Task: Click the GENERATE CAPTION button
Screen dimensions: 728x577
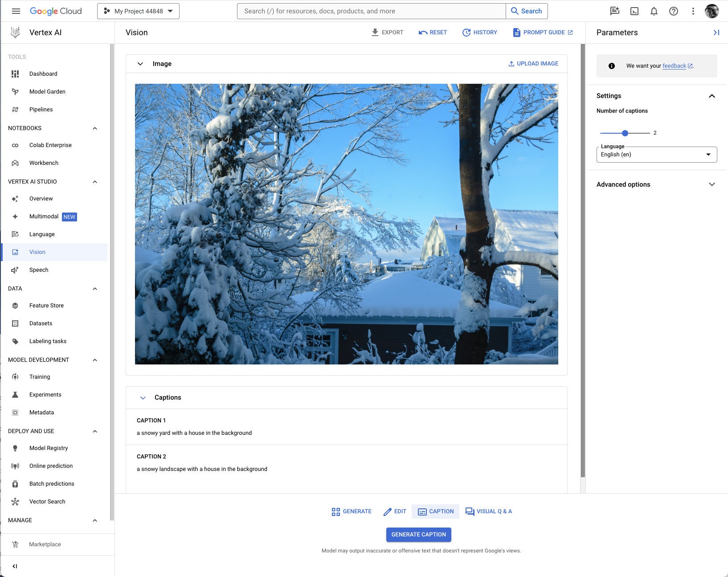Action: (x=418, y=535)
